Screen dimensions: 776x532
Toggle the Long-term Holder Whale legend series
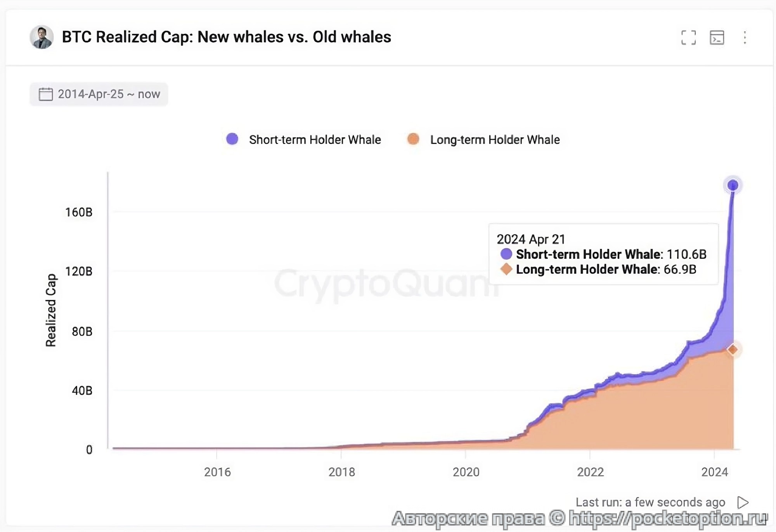[x=495, y=140]
